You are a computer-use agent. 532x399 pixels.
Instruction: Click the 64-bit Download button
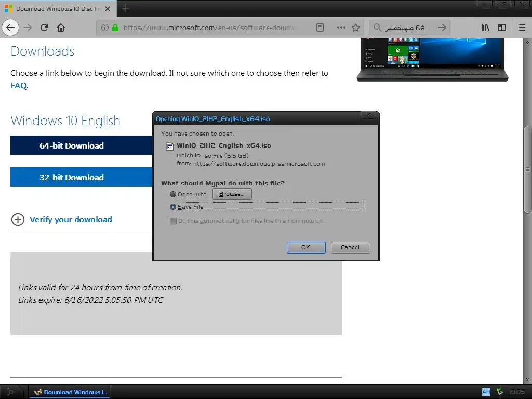pyautogui.click(x=82, y=145)
